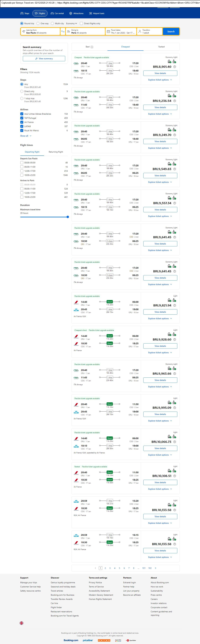Viewport: 200px width, 644px height.
Task: Expand Show all airlines list
Action: pyautogui.click(x=26, y=136)
